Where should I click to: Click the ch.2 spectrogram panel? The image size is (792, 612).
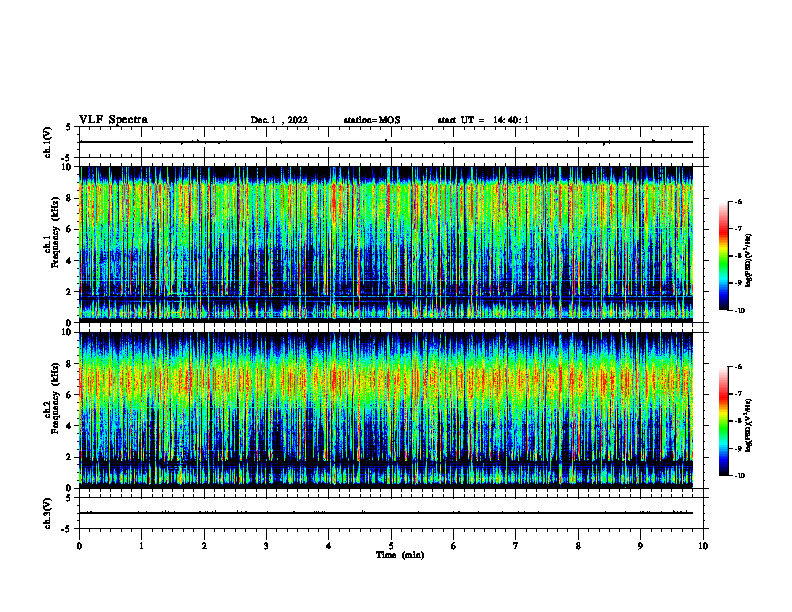(386, 410)
